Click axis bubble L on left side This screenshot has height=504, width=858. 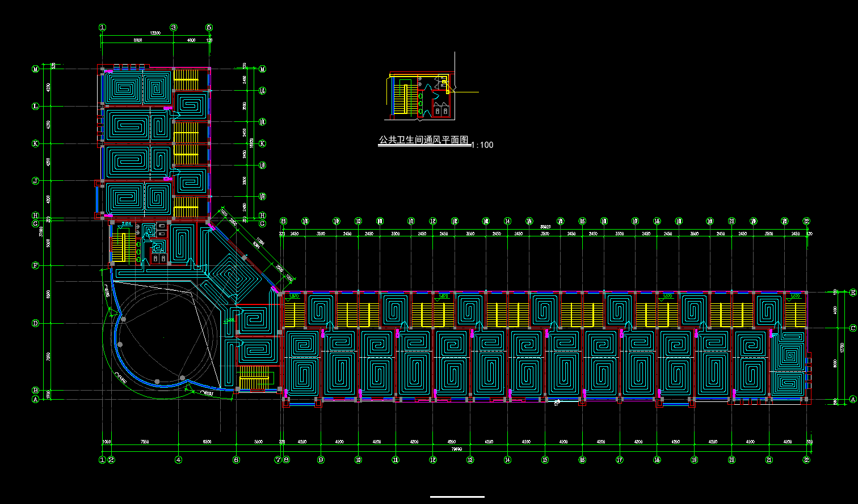pyautogui.click(x=36, y=107)
